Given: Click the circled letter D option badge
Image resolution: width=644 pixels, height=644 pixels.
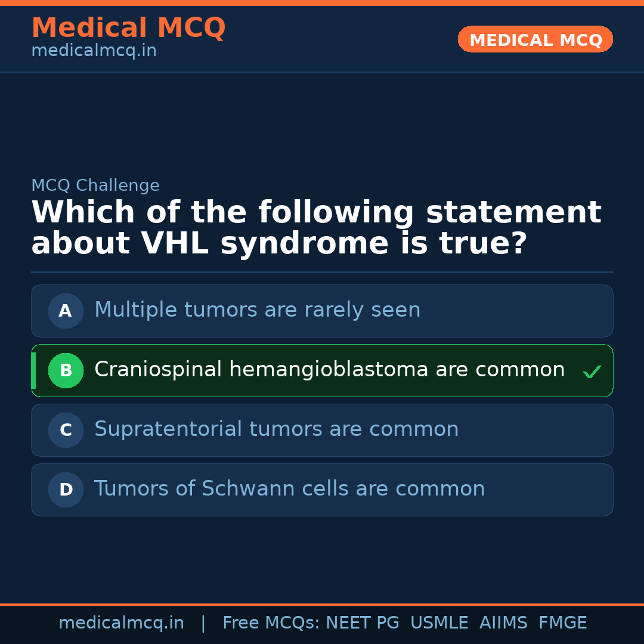Looking at the screenshot, I should point(66,490).
